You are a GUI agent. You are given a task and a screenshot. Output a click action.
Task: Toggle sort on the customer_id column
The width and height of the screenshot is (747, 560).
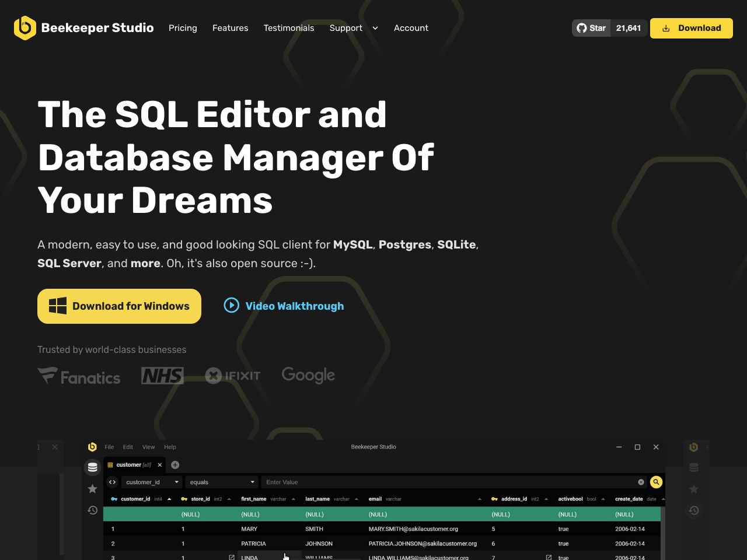tap(169, 499)
